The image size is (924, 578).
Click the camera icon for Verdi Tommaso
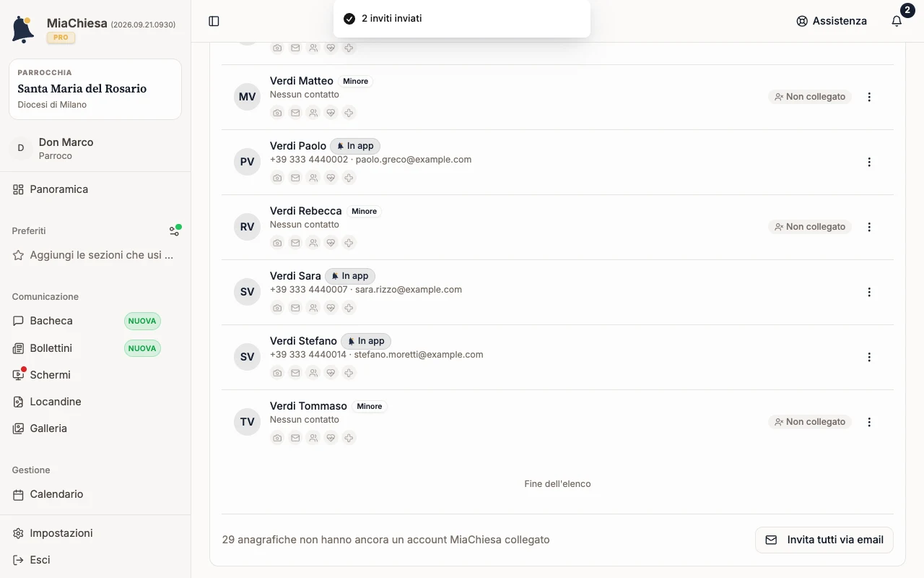click(277, 438)
